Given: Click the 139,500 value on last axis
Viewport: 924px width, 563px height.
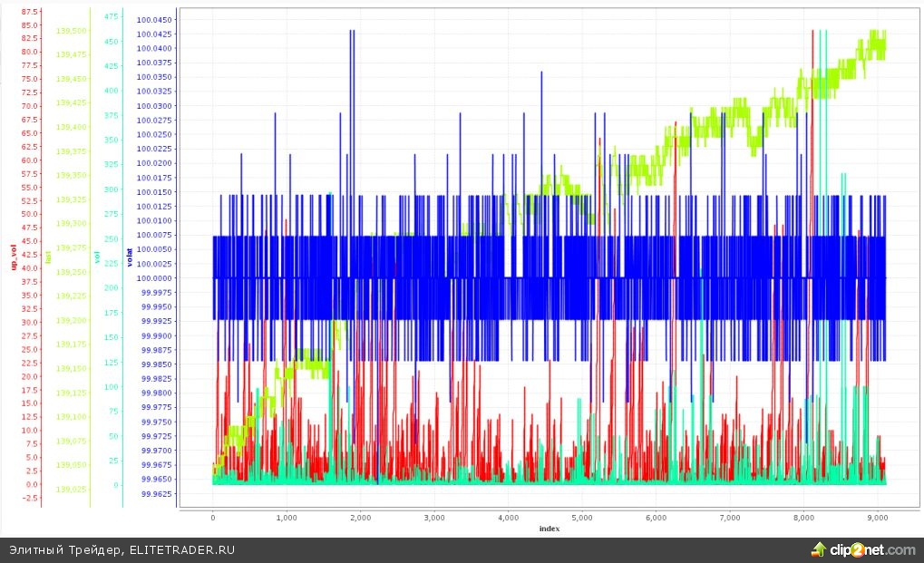Looking at the screenshot, I should [71, 30].
